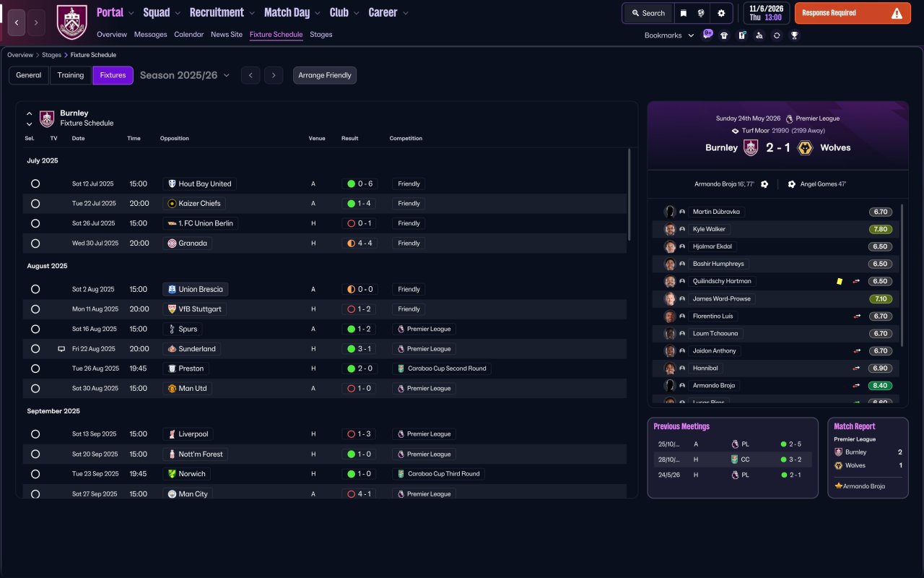This screenshot has height=578, width=924.
Task: Click the player ratings list scrollbar
Action: 902,275
